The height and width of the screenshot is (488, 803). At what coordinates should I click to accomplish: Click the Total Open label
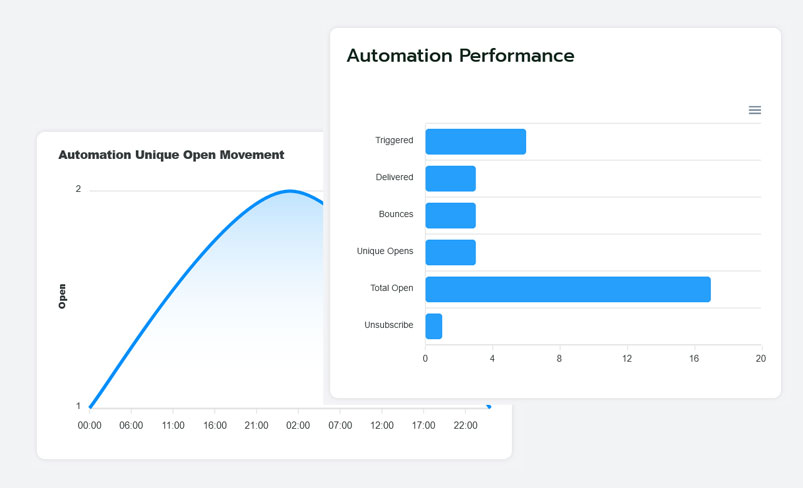coord(391,288)
